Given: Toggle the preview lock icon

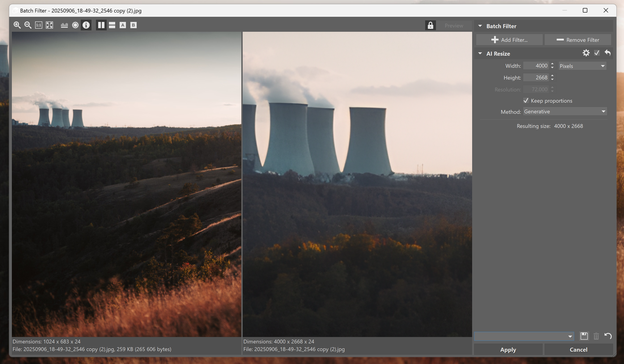Looking at the screenshot, I should (x=430, y=25).
